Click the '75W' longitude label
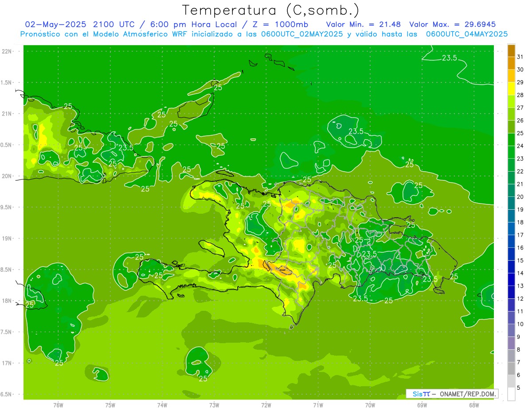Viewport: 532px width, 411px height. point(110,405)
